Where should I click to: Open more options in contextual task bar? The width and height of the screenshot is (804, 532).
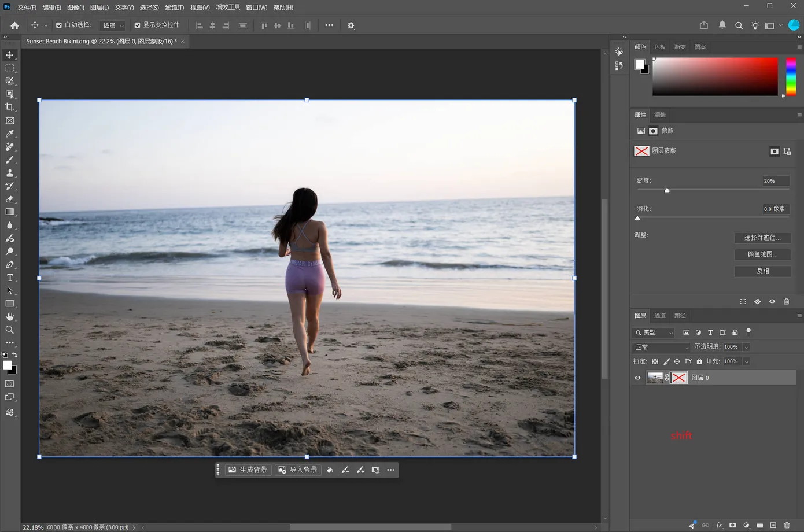(x=390, y=470)
